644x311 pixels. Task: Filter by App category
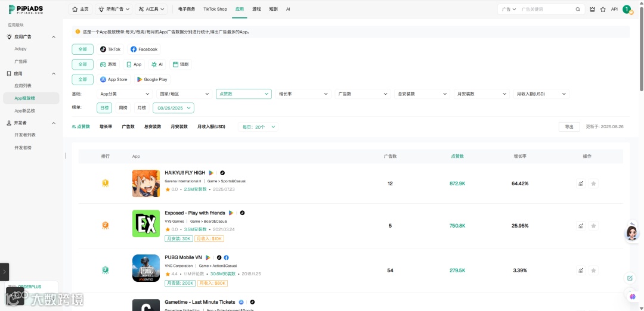click(134, 64)
